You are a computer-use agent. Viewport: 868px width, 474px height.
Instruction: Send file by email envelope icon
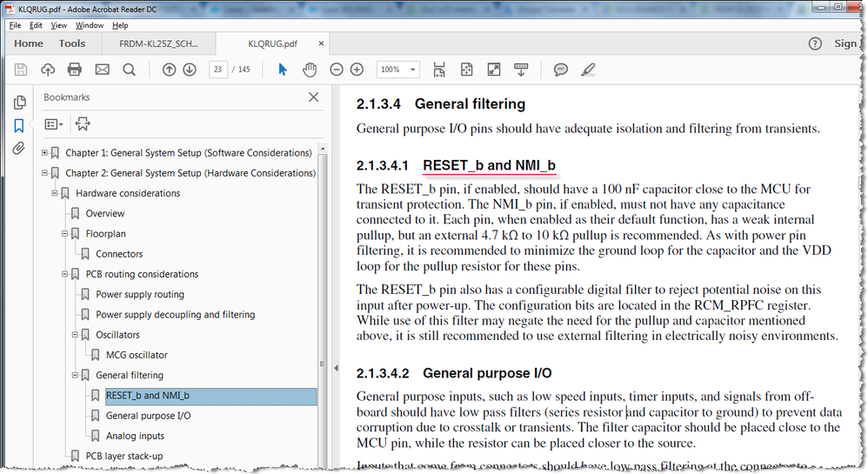pyautogui.click(x=103, y=70)
